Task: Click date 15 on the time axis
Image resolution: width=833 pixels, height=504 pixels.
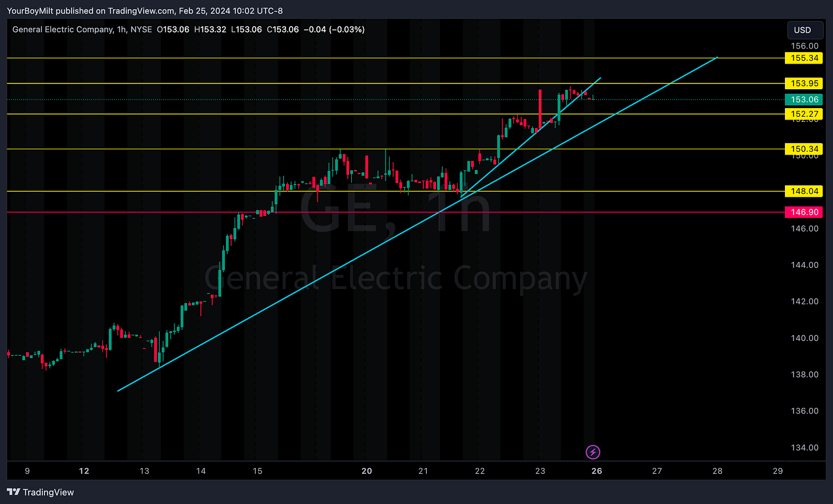Action: tap(257, 471)
